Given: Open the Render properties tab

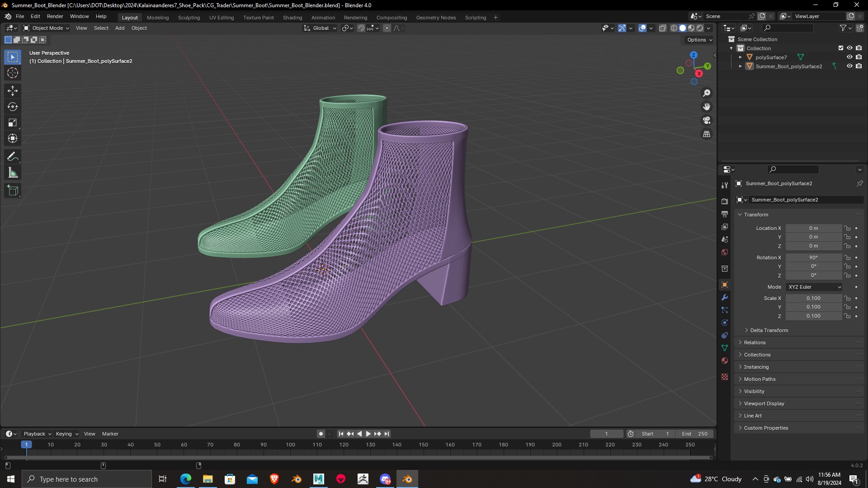Looking at the screenshot, I should 725,201.
